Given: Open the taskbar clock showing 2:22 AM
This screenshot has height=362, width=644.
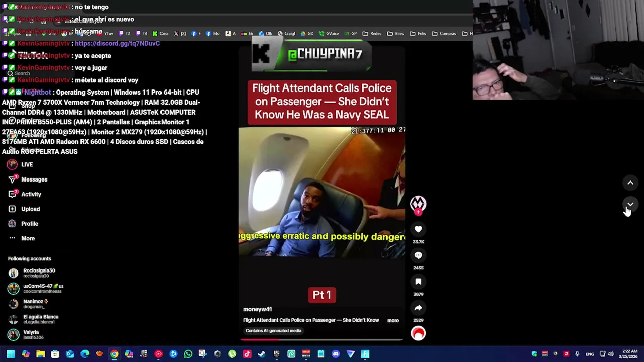Looking at the screenshot, I should [x=629, y=354].
